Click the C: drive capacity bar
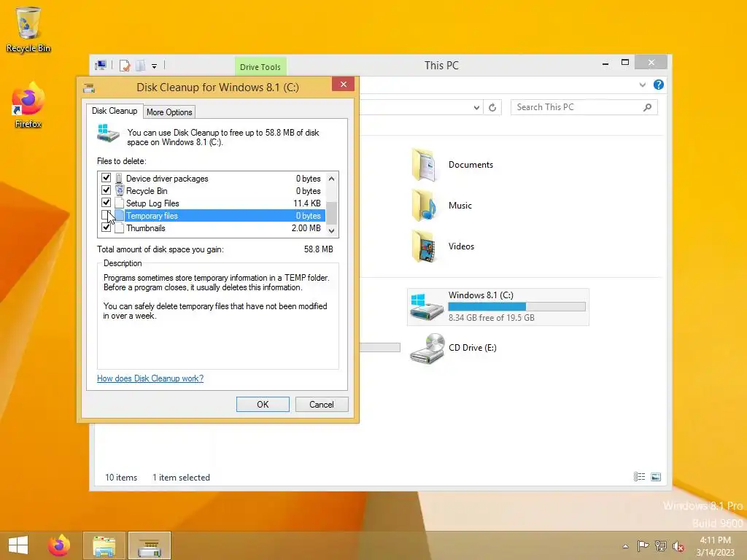 (516, 307)
